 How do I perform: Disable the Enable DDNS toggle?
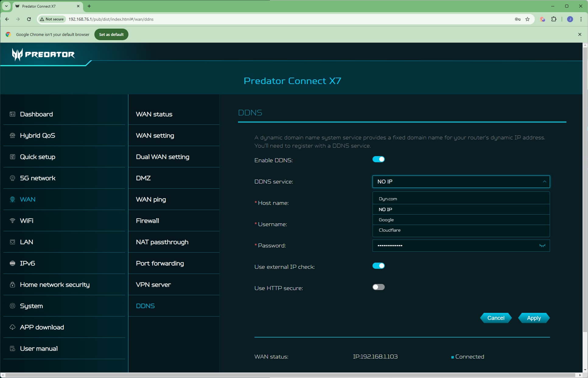point(378,159)
